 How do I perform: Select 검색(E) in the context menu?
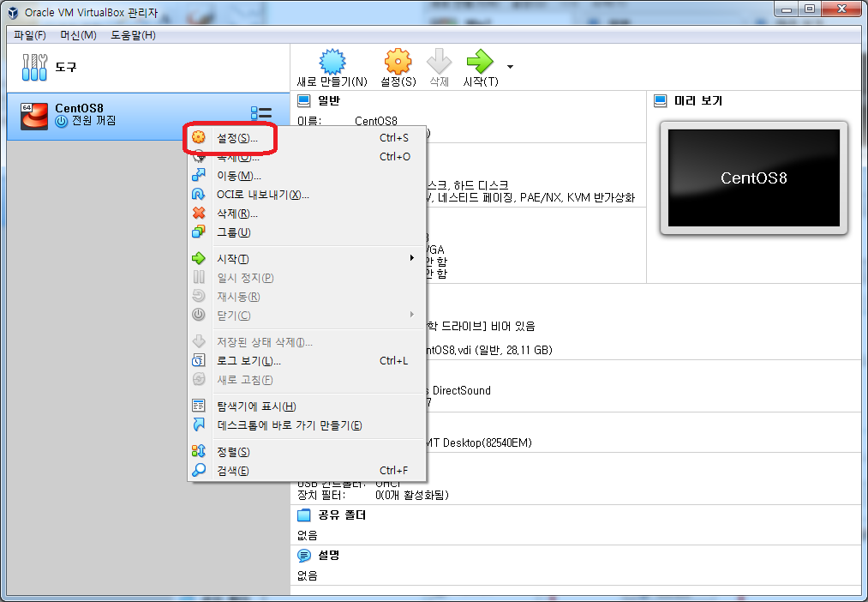307,470
